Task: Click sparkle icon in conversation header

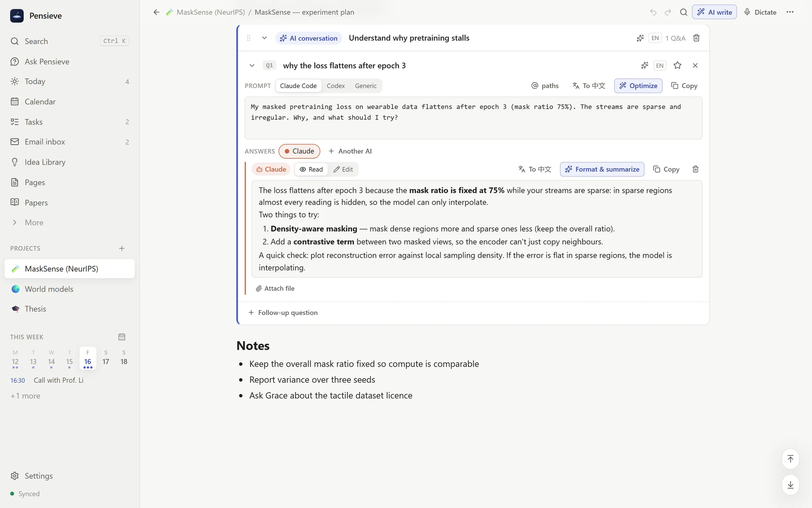Action: (640, 38)
